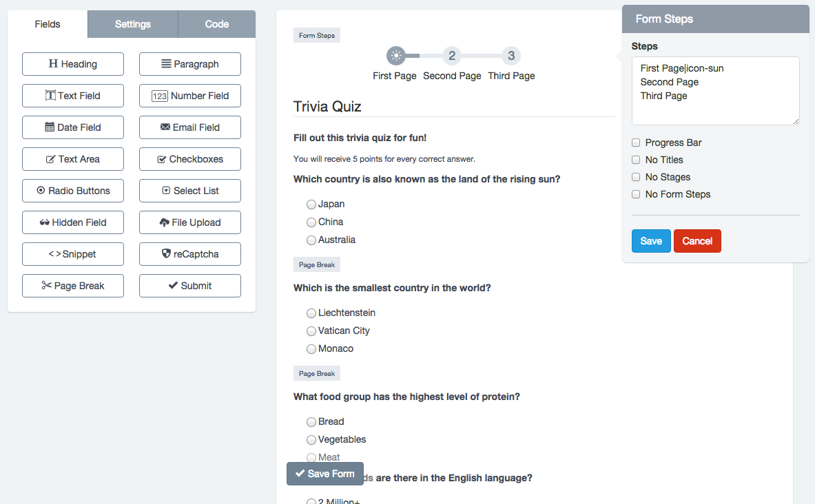Insert a Page Break element
The image size is (815, 504).
(73, 286)
